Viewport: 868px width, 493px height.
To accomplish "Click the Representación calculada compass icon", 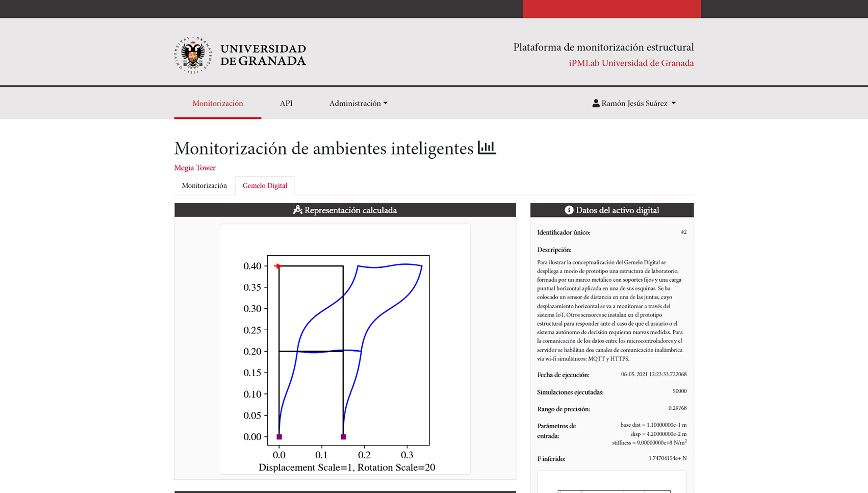I will [297, 210].
